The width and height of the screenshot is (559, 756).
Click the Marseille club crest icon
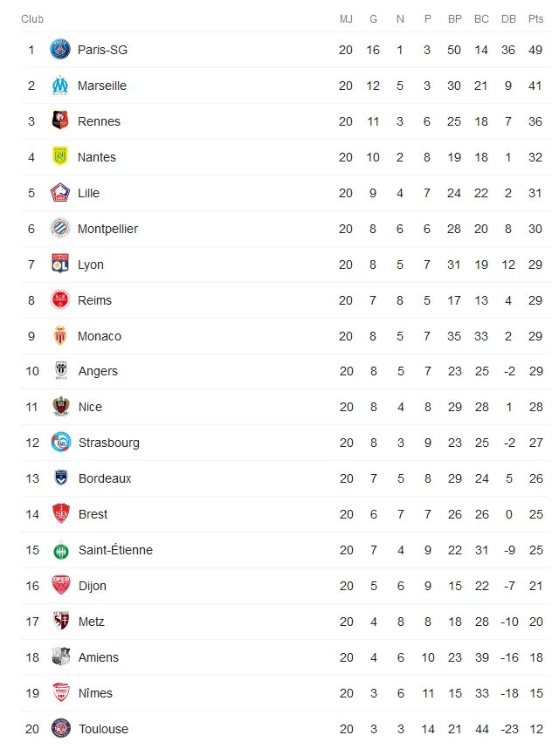60,86
